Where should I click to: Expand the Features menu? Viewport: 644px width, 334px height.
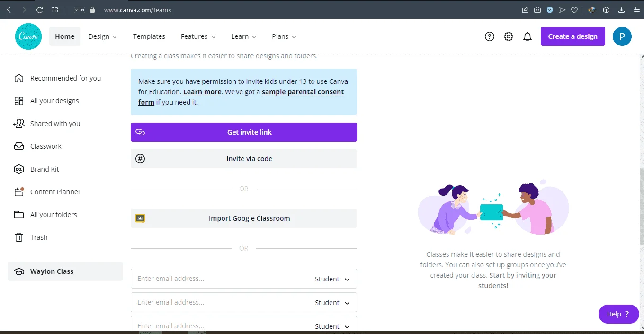[x=198, y=36]
